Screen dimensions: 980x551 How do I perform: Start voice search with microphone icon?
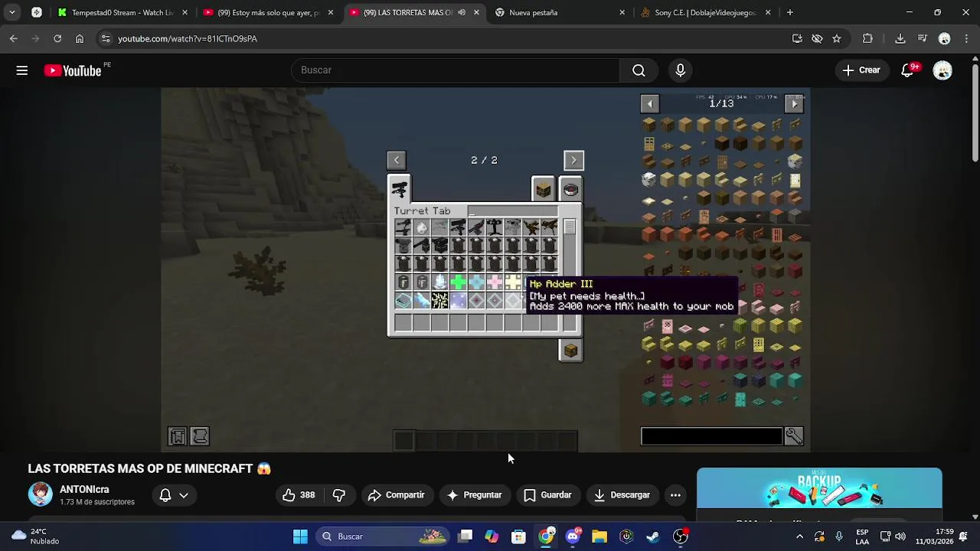pos(681,70)
